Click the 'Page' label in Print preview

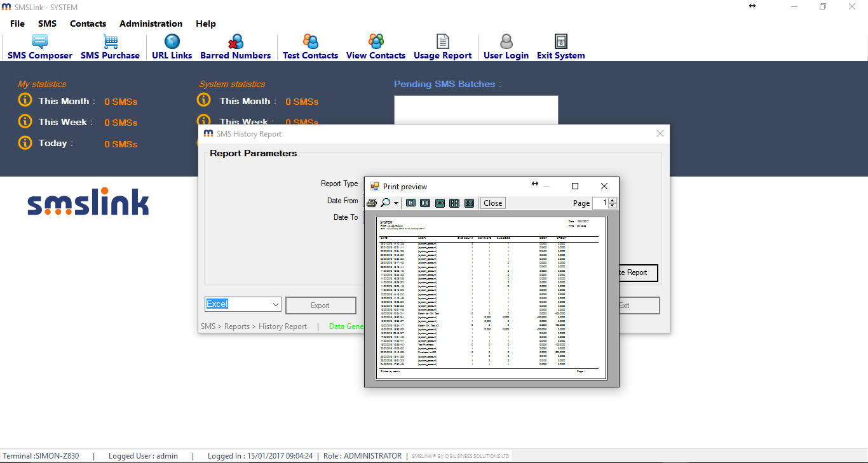pos(581,203)
